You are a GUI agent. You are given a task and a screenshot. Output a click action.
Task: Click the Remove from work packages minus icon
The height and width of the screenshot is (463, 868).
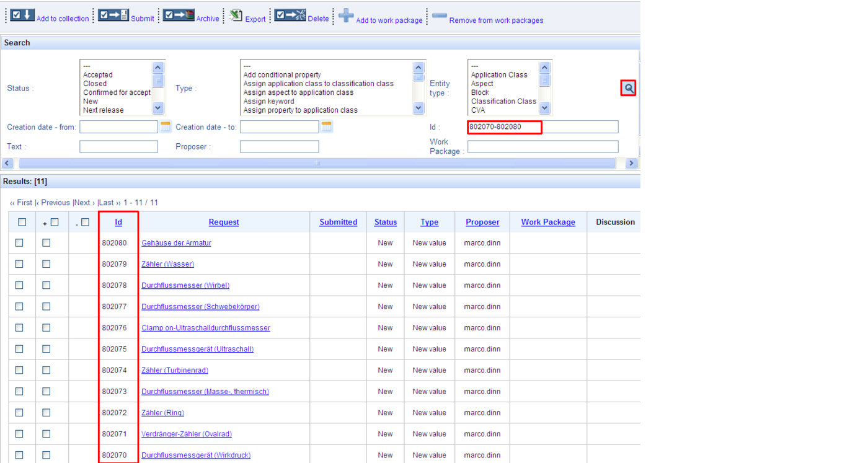[x=440, y=15]
